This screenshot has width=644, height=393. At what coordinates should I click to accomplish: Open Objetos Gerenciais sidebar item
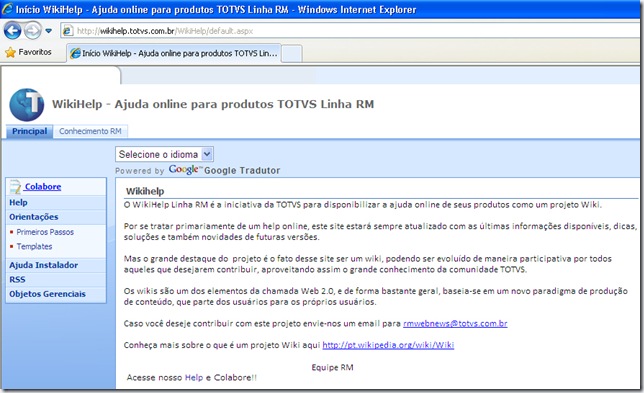tap(47, 294)
